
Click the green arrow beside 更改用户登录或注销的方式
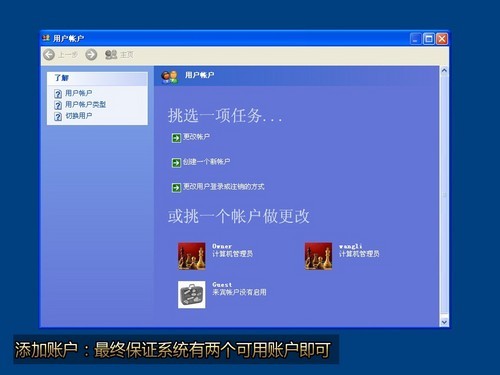176,188
